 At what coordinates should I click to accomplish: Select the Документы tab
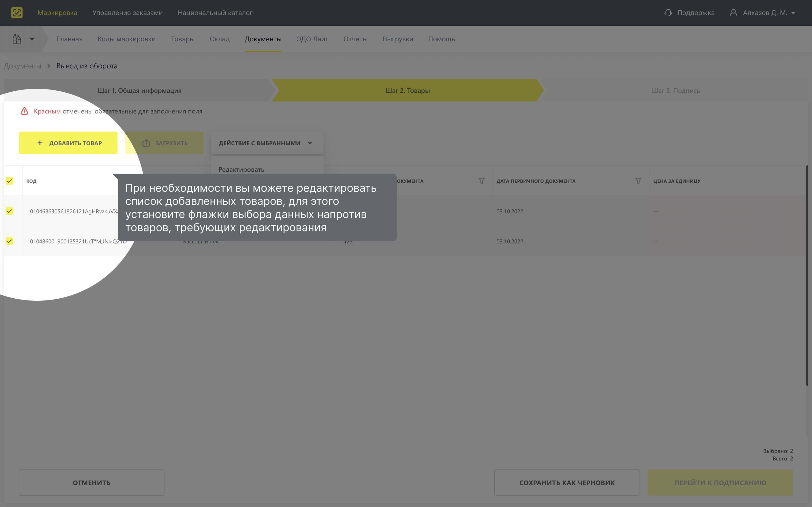pyautogui.click(x=263, y=39)
